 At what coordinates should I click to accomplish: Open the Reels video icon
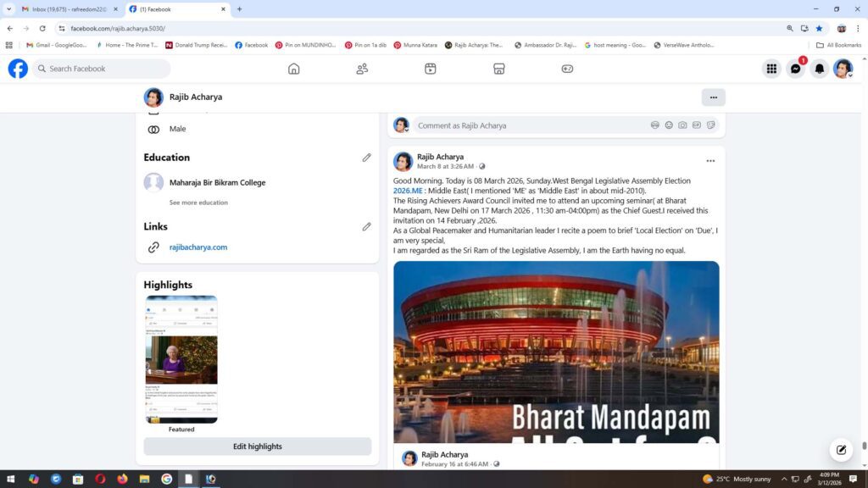tap(431, 69)
